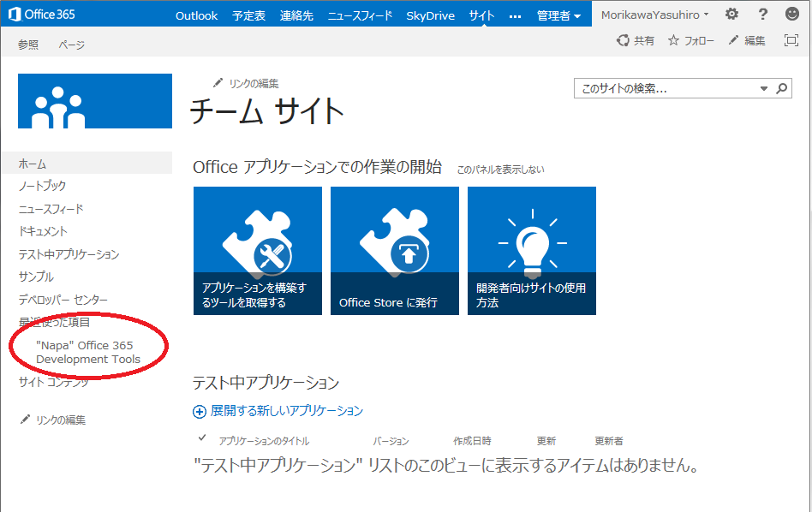
Task: Open Outlook from the top navigation
Action: [x=196, y=15]
